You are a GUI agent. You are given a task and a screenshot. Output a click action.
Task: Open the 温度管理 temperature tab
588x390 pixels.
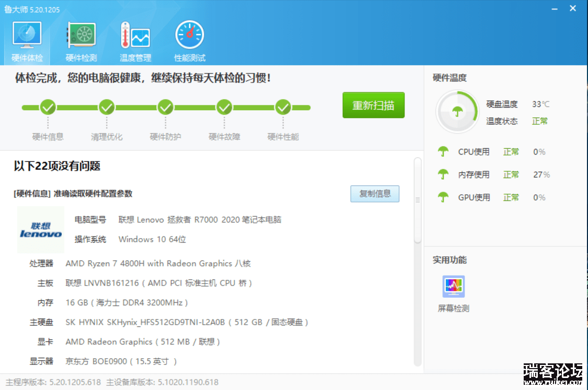coord(135,42)
